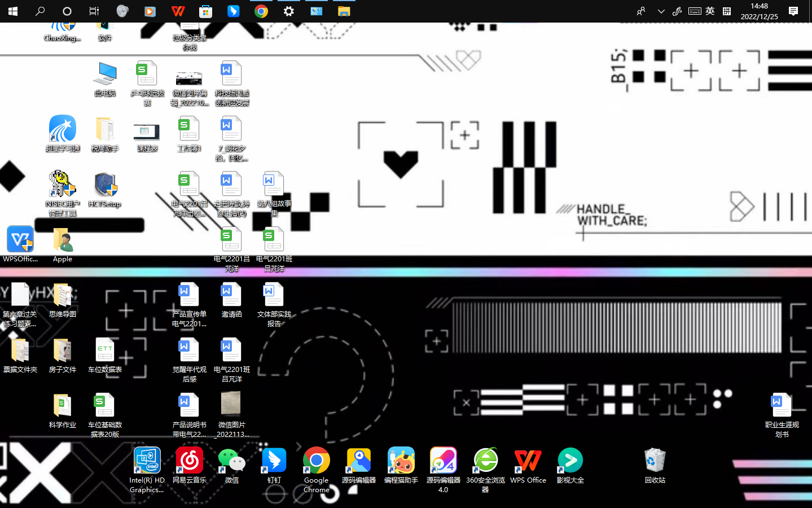The width and height of the screenshot is (812, 508).
Task: Open the Action Center notifications
Action: [x=793, y=11]
